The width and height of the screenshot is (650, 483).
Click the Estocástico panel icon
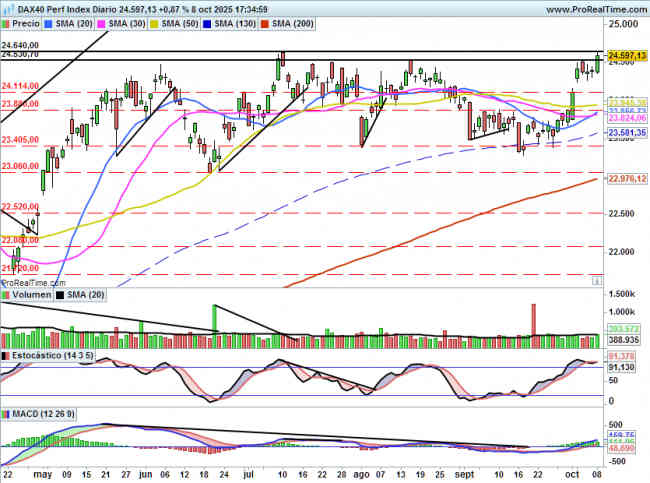[x=5, y=355]
